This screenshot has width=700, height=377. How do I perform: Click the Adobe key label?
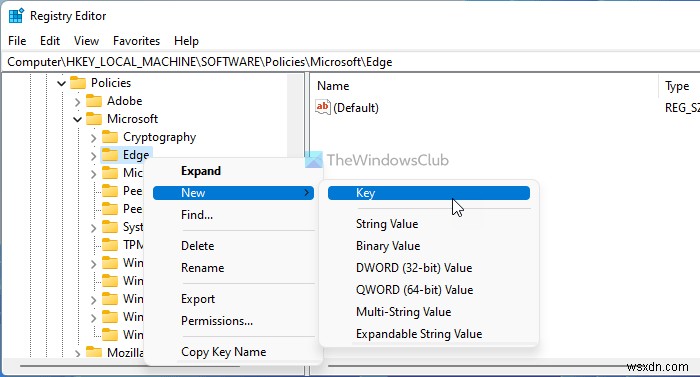pos(125,101)
